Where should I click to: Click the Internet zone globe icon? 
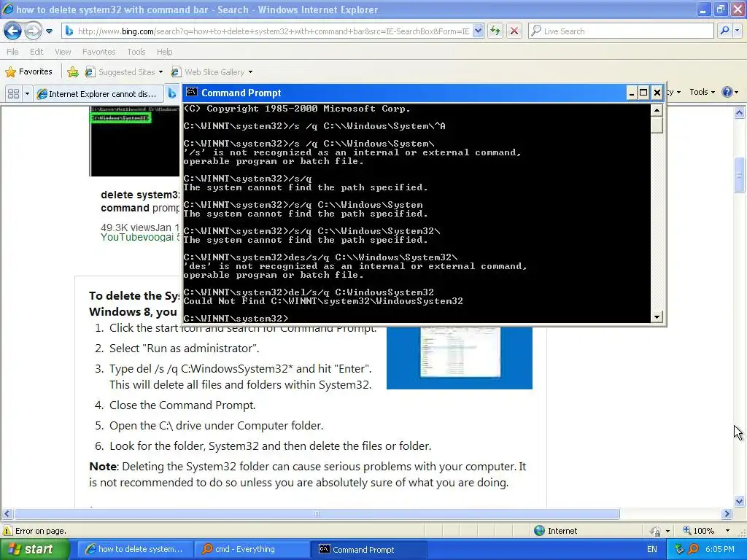(x=539, y=531)
